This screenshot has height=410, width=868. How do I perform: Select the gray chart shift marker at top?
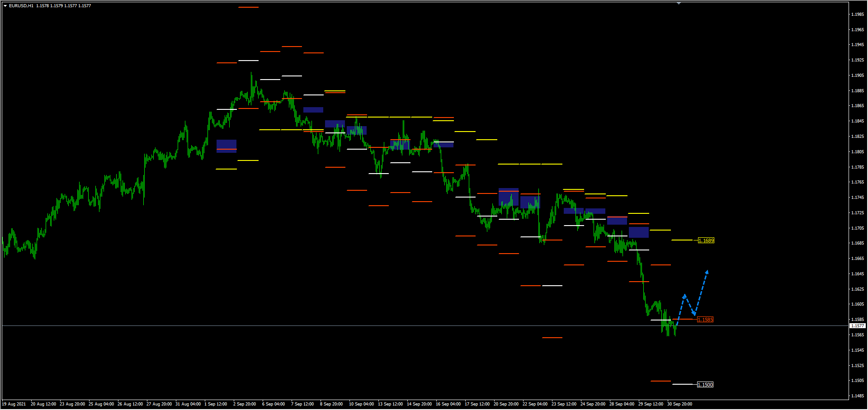679,3
